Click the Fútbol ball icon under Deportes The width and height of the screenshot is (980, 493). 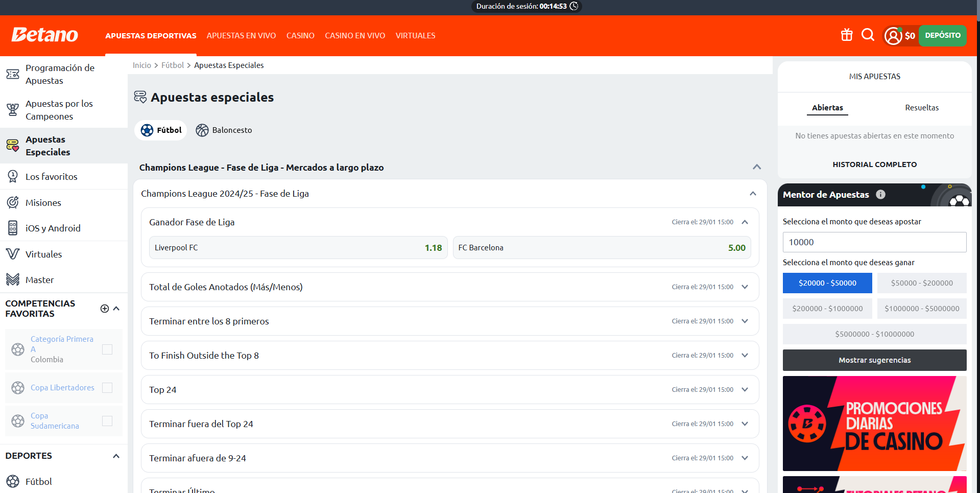point(13,481)
